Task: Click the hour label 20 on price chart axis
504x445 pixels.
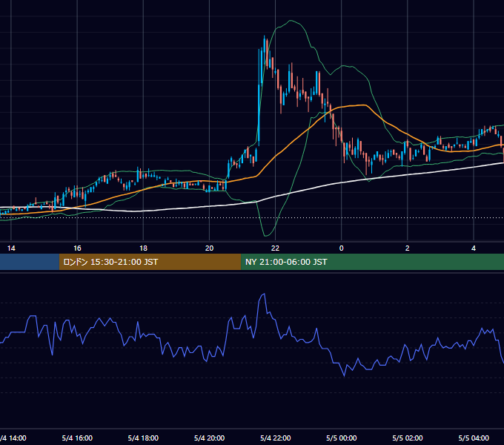Action: [209, 248]
